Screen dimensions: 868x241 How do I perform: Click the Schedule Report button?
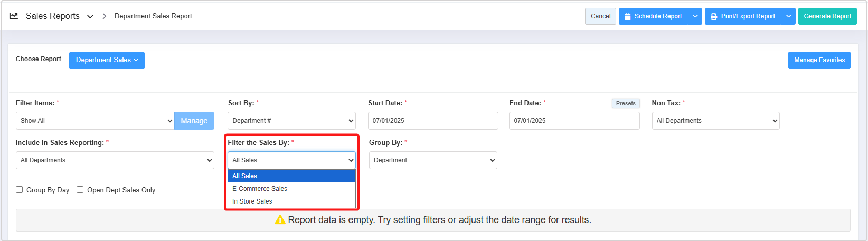(x=653, y=16)
